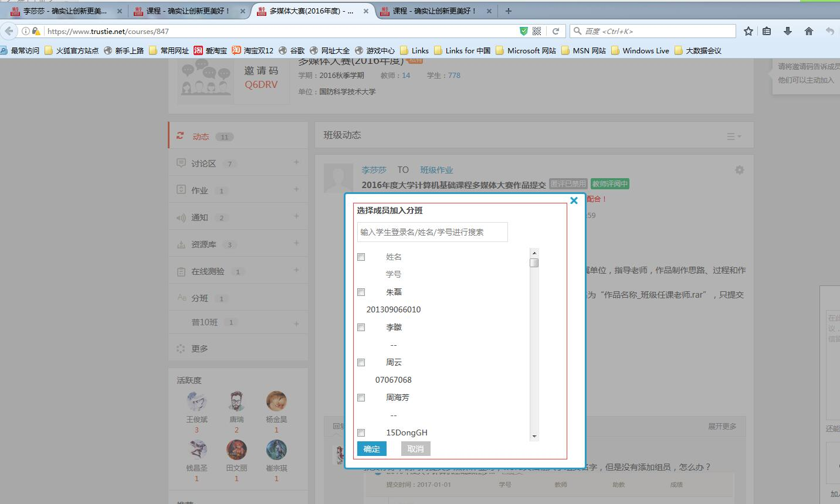Open a new browser tab
The width and height of the screenshot is (840, 504).
(x=508, y=11)
